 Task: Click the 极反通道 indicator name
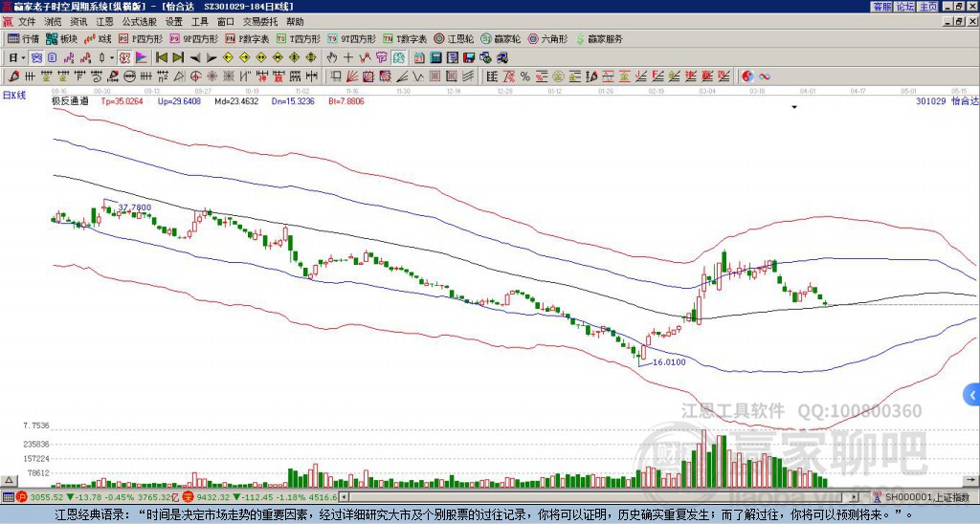[x=70, y=100]
